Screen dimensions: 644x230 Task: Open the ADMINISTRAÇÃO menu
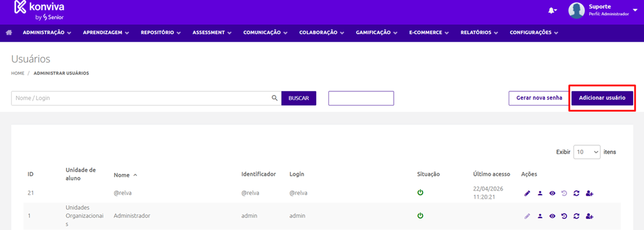point(47,32)
